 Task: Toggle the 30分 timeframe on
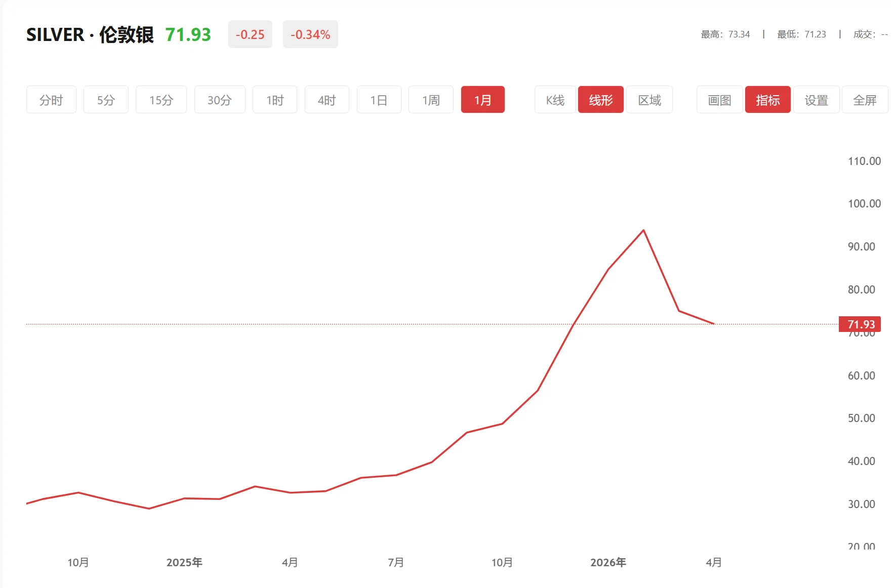(220, 100)
